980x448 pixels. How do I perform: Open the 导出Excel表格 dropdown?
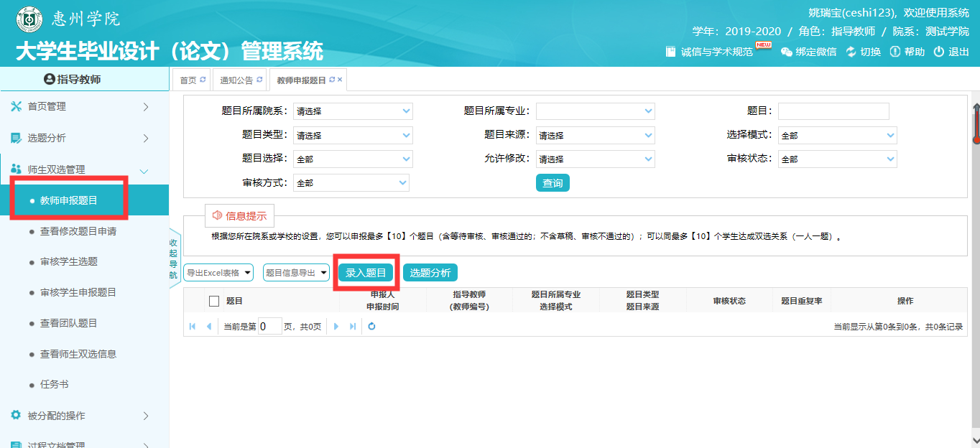pos(218,273)
